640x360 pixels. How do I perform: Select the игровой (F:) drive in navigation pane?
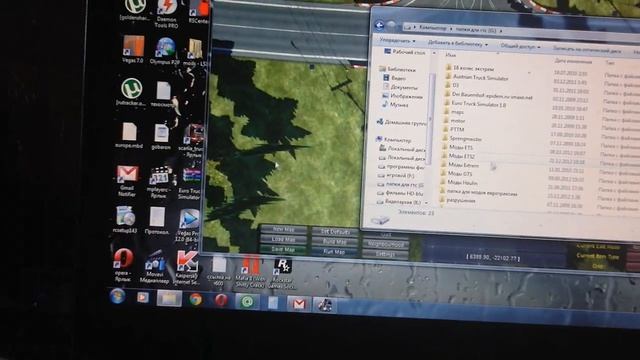(397, 176)
